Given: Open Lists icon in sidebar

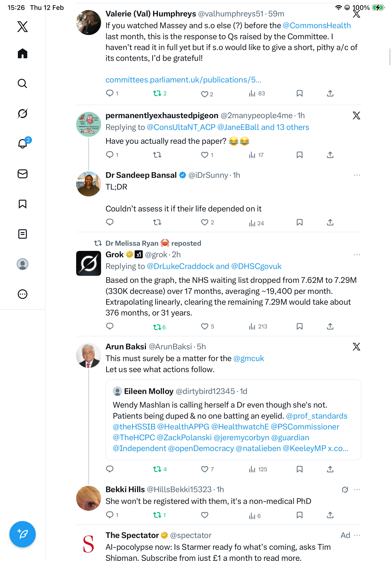Looking at the screenshot, I should tap(23, 234).
